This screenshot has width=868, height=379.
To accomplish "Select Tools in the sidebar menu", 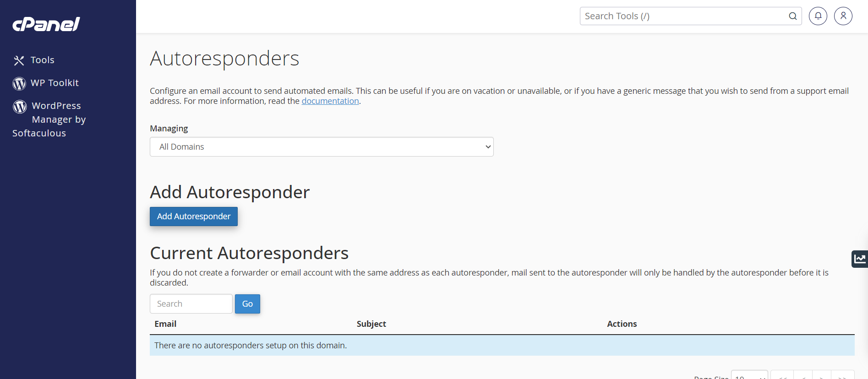I will [42, 60].
